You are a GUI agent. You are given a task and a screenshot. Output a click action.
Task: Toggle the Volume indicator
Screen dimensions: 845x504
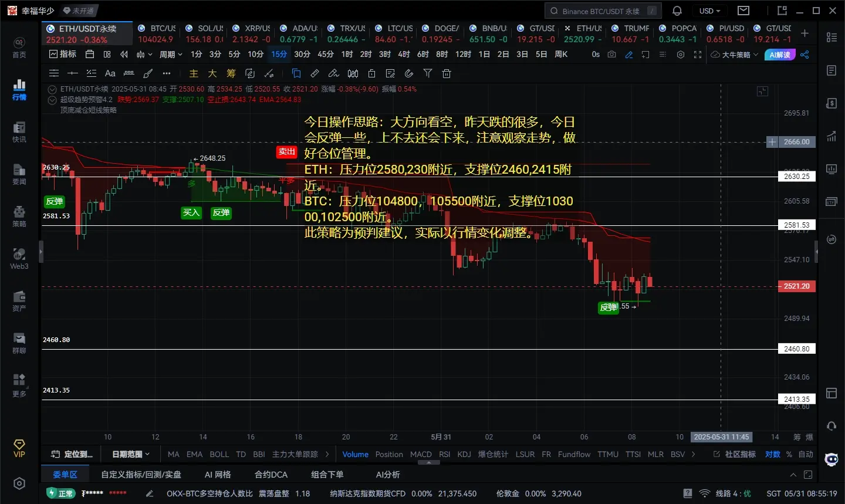[x=355, y=454]
